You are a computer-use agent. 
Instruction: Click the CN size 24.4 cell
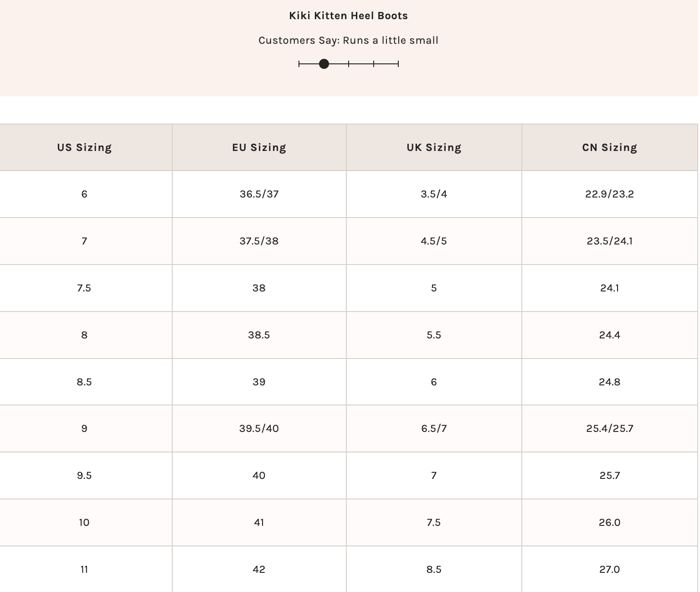[610, 335]
